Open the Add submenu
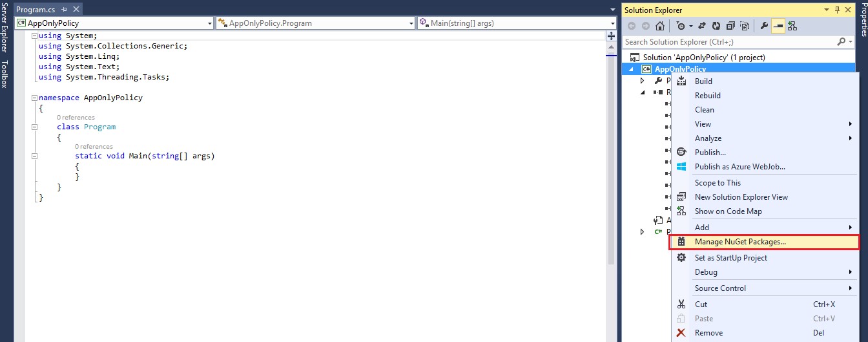Screen dimensions: 868x342 coord(765,228)
